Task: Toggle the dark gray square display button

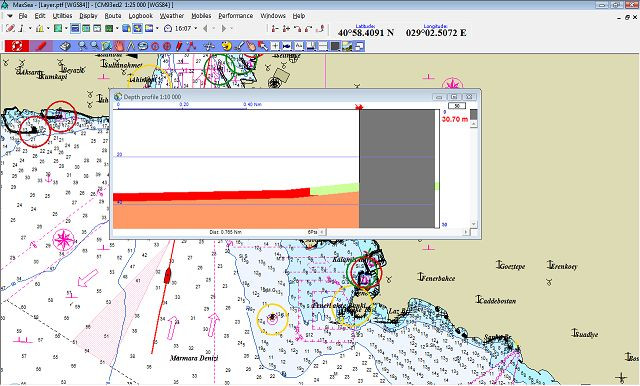Action: point(336,46)
